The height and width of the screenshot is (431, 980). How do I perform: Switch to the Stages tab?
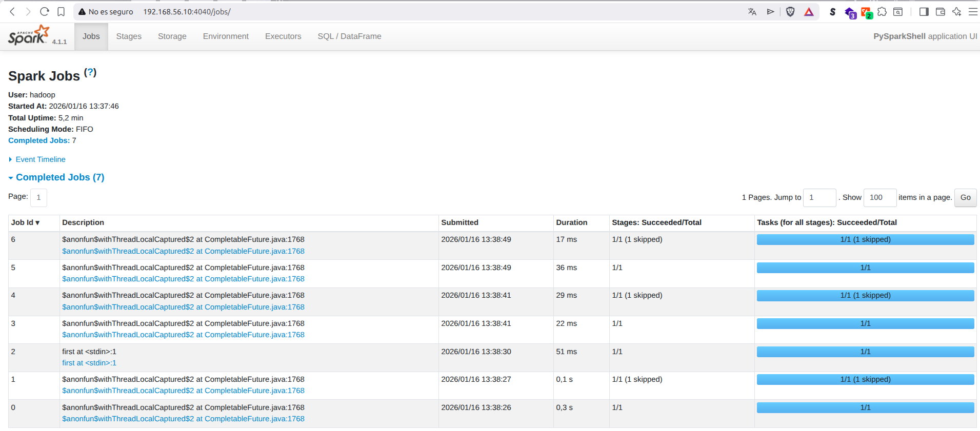(129, 36)
